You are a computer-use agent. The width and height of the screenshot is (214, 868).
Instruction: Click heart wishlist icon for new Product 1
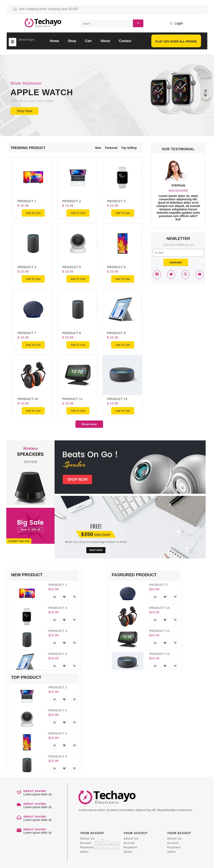[x=64, y=597]
